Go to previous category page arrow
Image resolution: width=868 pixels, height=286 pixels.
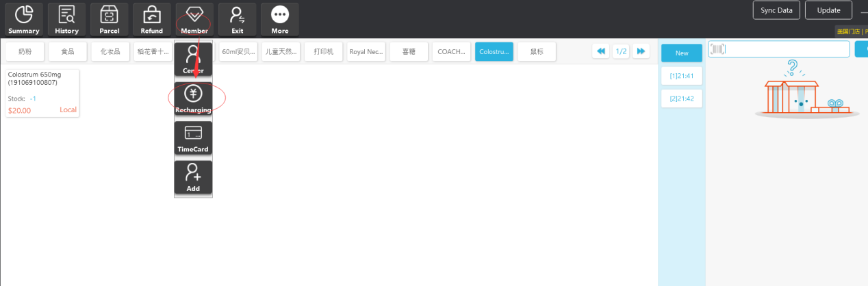point(600,51)
